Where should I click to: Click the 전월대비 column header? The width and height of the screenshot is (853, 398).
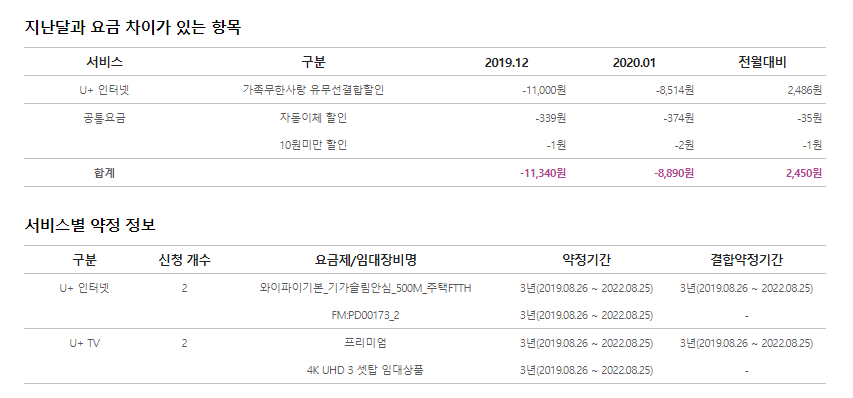(x=762, y=62)
